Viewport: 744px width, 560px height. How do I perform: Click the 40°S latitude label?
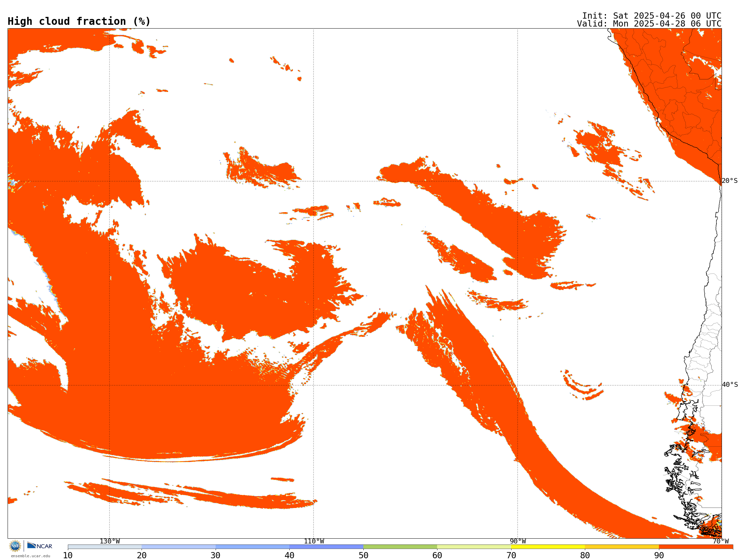click(x=730, y=385)
